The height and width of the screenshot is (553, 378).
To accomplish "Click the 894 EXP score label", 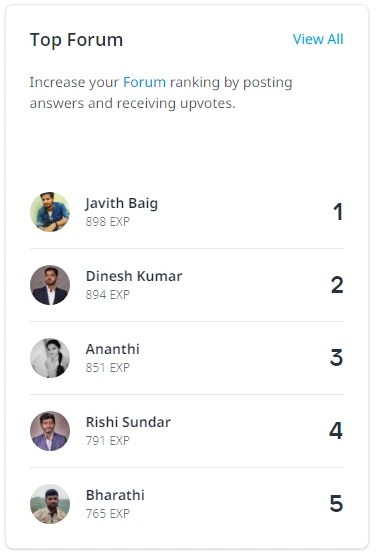I will click(108, 294).
